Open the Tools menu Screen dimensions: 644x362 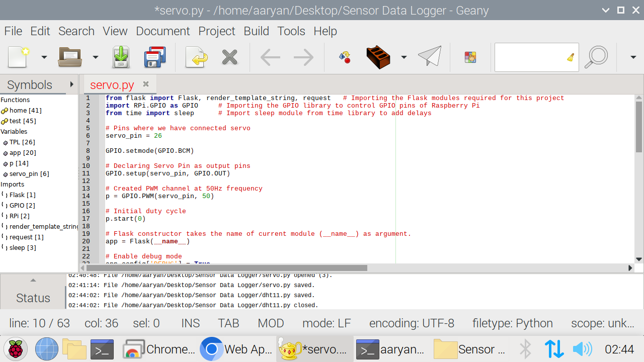[291, 31]
